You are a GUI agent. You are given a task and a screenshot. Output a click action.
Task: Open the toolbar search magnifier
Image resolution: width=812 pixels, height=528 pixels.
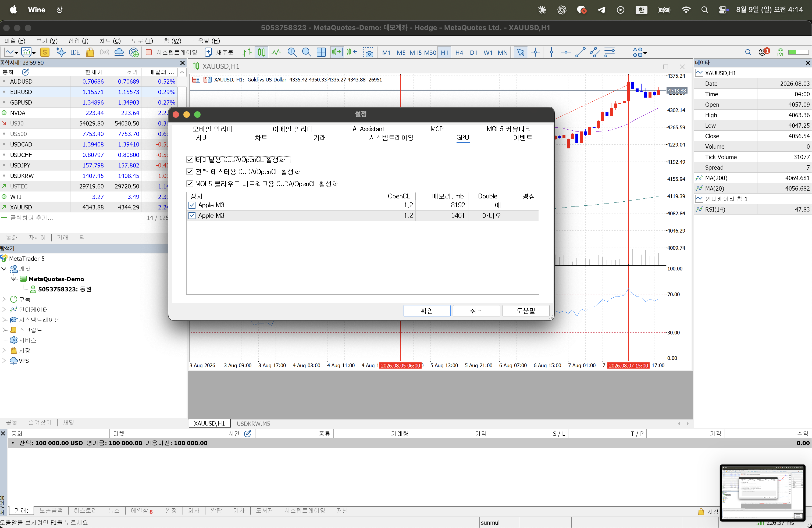click(748, 52)
